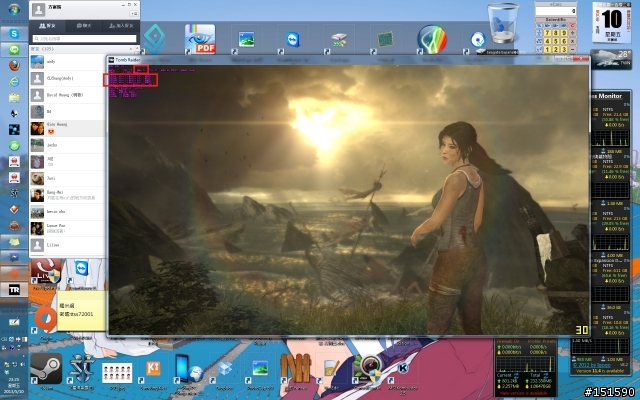640x400 pixels.
Task: Click yellow sticky note on desktop
Action: coord(81,310)
